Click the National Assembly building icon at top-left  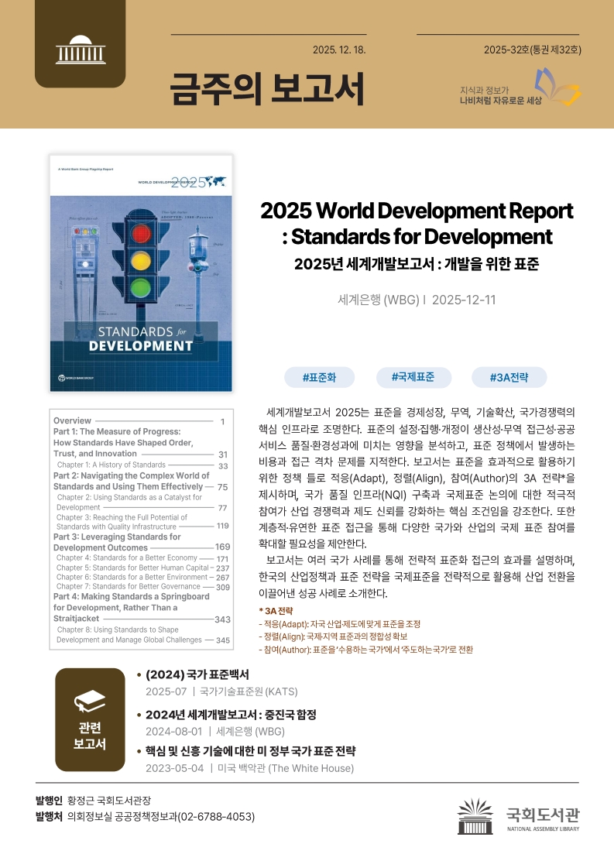(x=75, y=50)
